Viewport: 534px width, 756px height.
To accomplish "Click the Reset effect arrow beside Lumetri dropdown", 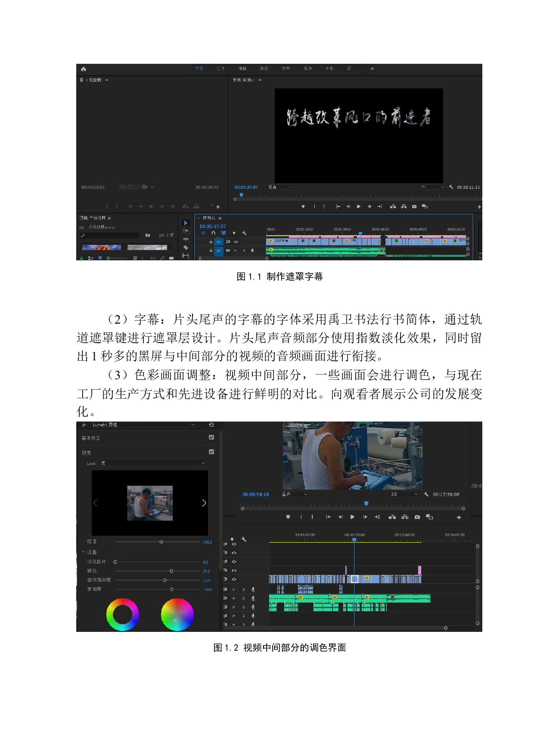I will (x=211, y=425).
